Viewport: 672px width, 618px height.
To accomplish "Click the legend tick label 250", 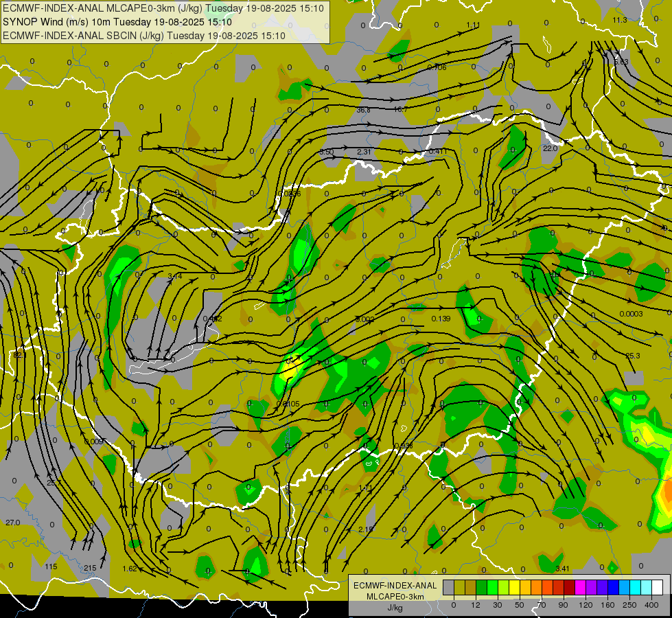I will [629, 605].
